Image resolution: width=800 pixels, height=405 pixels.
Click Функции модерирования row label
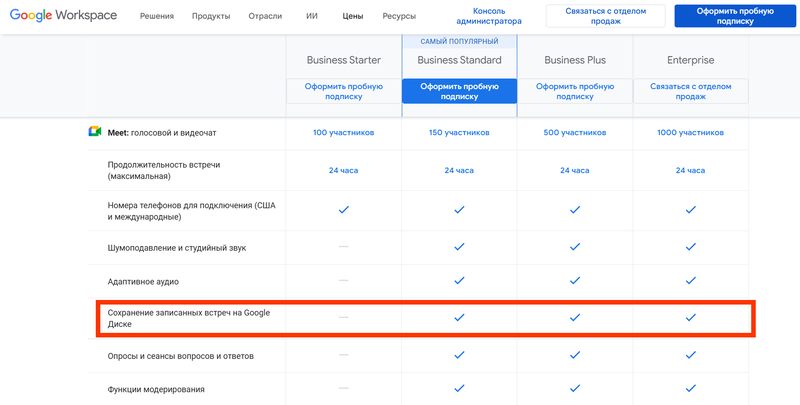click(156, 389)
